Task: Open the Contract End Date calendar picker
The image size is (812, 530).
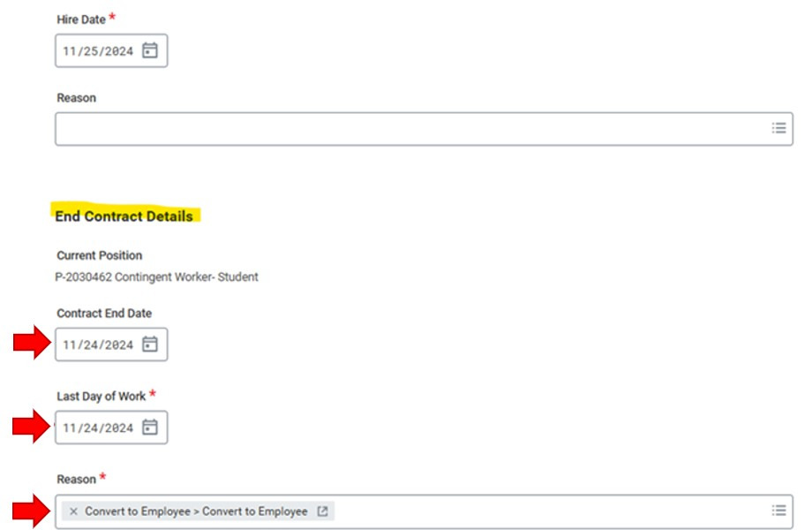Action: pyautogui.click(x=150, y=344)
